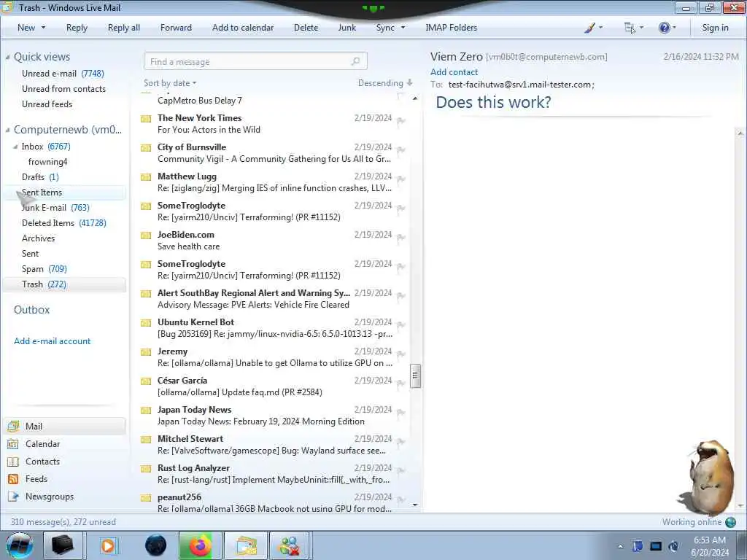The height and width of the screenshot is (560, 747).
Task: Flag the Mitchel Stewart message
Action: pos(400,442)
